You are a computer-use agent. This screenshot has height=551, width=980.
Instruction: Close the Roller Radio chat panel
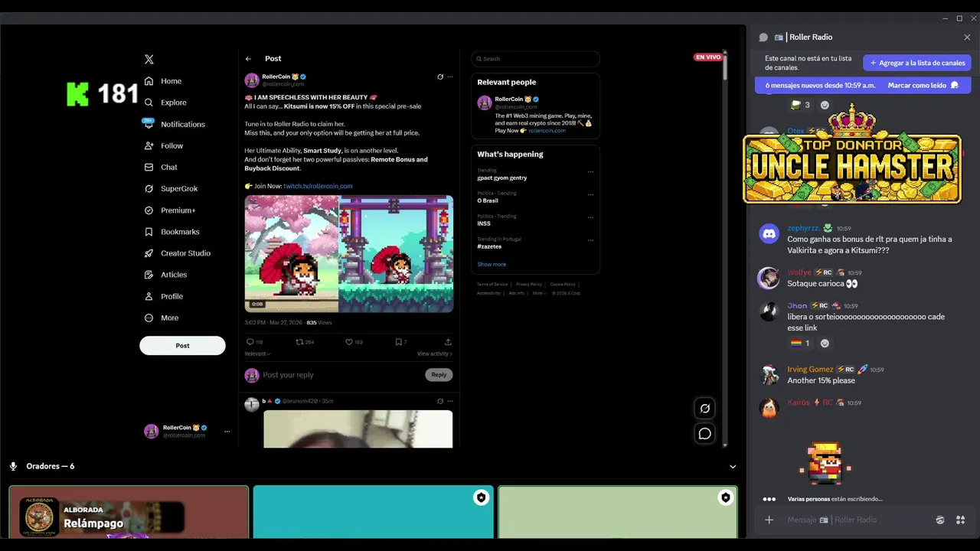967,37
